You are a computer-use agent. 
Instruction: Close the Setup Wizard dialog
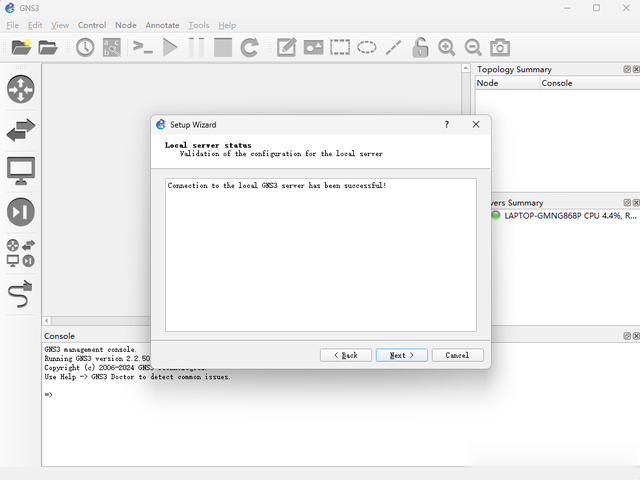click(476, 124)
